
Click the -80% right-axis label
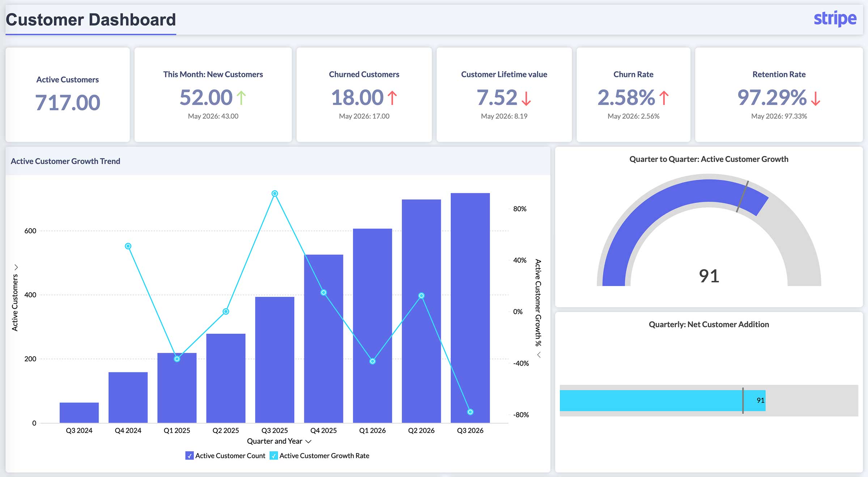click(x=521, y=415)
